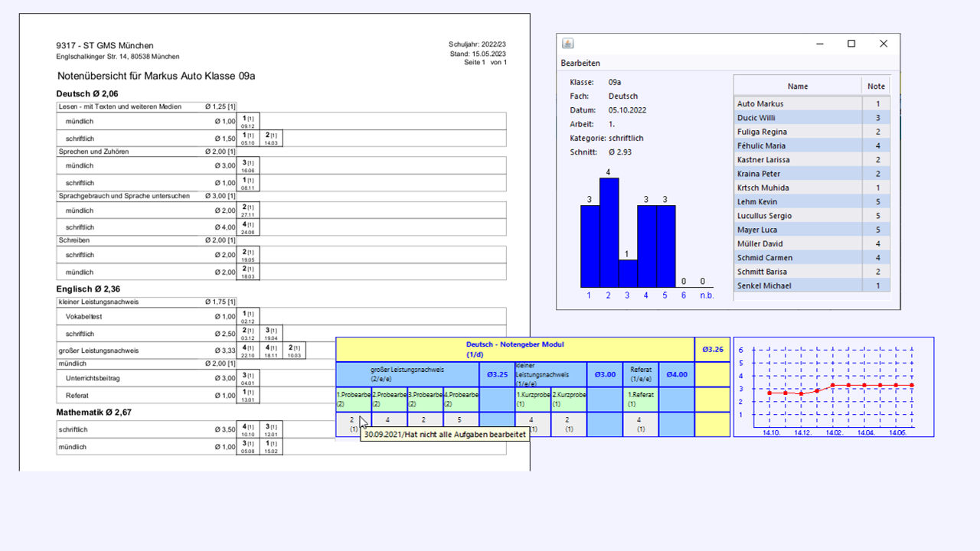980x551 pixels.
Task: Click the Note cell for Lehm Kevin
Action: 877,202
